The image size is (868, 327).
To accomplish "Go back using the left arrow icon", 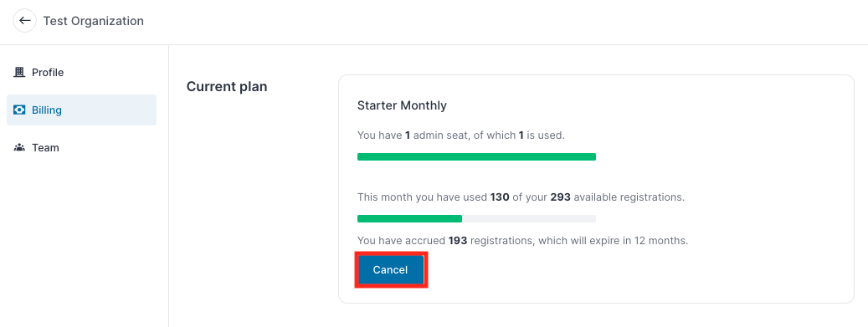I will coord(24,21).
